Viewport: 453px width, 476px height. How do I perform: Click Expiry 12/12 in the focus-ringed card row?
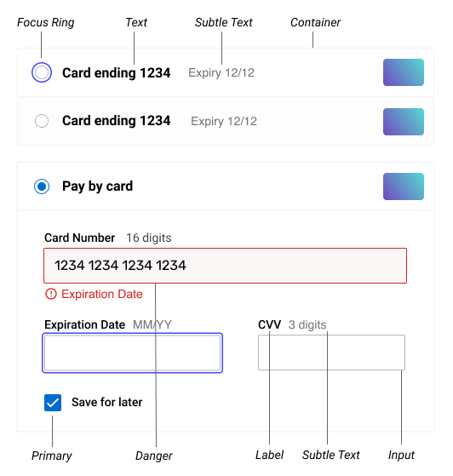click(221, 73)
